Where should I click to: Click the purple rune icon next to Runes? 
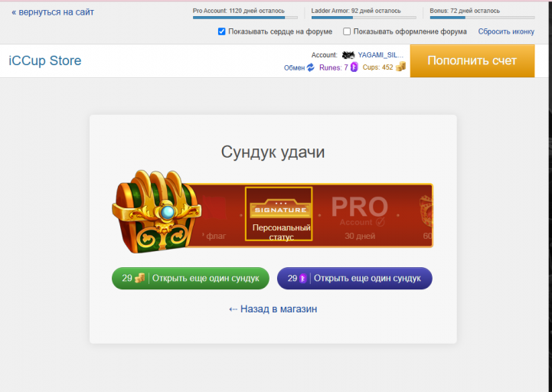354,67
